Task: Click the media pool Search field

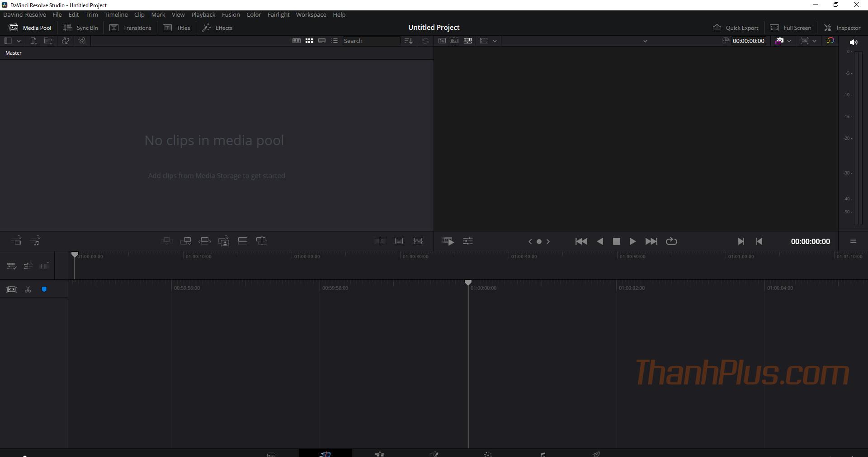Action: [371, 41]
